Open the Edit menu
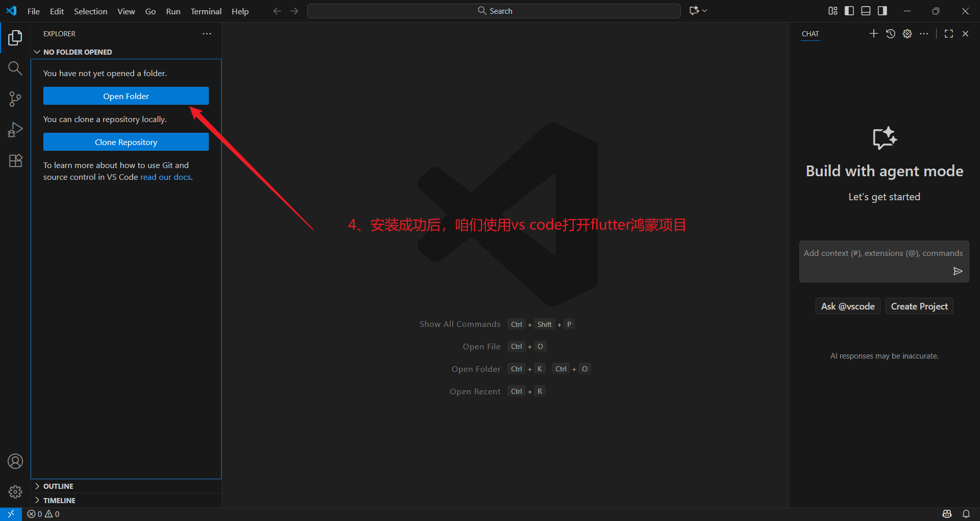The image size is (980, 521). point(57,11)
